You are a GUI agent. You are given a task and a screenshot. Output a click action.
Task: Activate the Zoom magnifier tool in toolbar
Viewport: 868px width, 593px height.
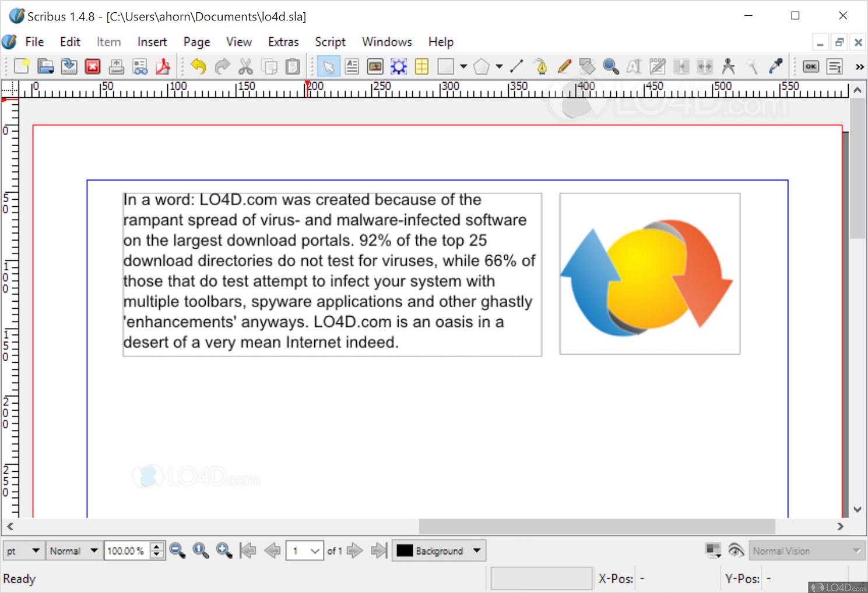point(611,66)
